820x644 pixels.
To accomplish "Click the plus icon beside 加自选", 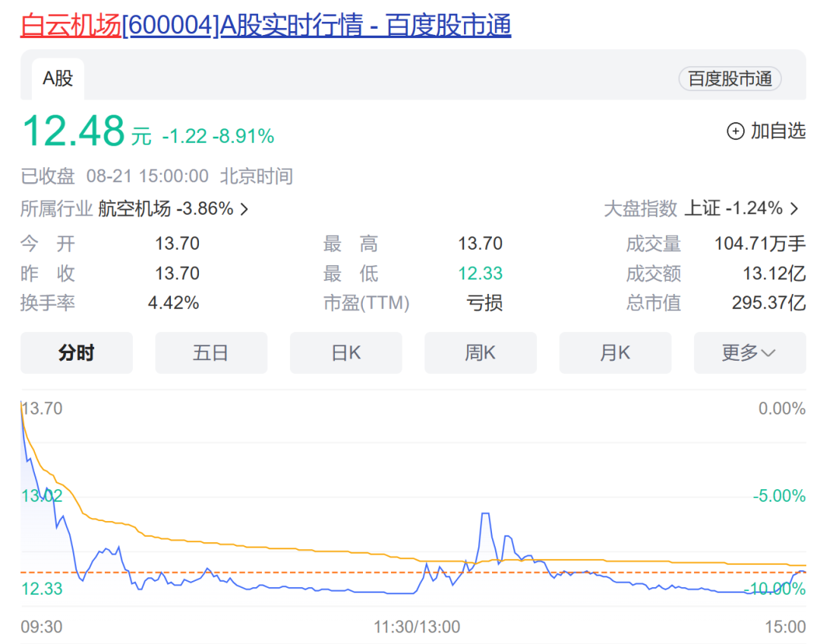I will [735, 131].
